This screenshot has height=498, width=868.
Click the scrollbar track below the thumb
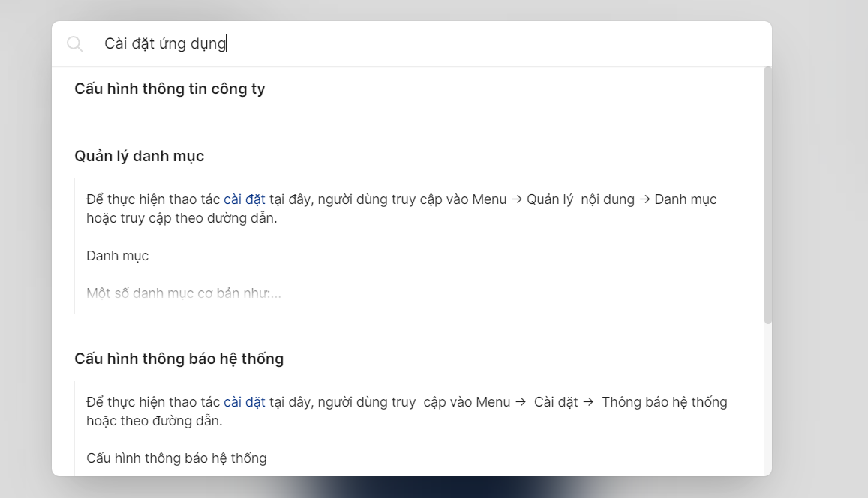pos(767,397)
